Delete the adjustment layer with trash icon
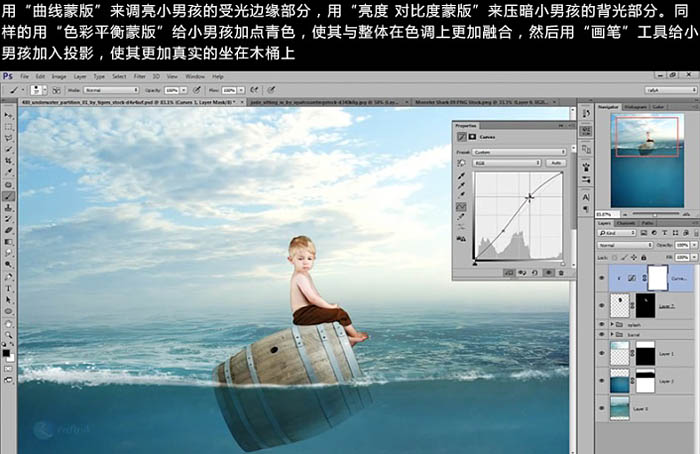This screenshot has height=454, width=700. (561, 273)
